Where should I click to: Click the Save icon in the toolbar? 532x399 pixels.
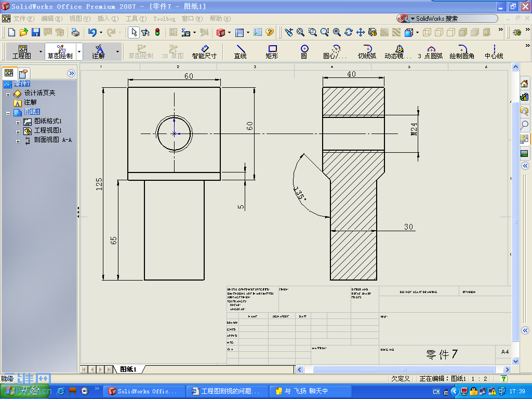[35, 32]
